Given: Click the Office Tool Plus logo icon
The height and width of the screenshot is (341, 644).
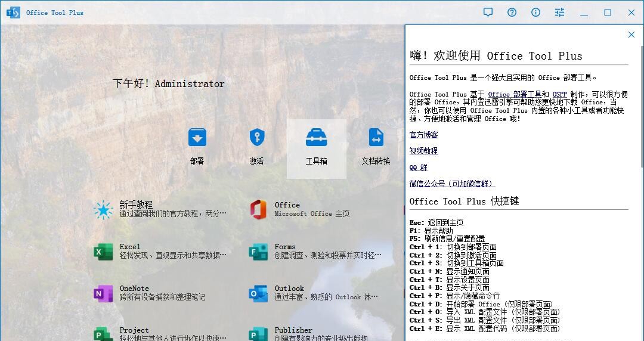Looking at the screenshot, I should (x=13, y=13).
